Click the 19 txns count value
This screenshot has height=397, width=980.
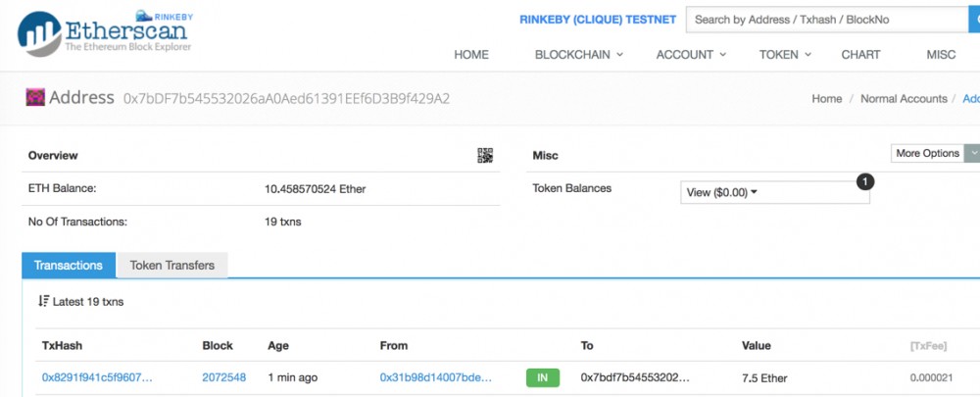pyautogui.click(x=282, y=222)
